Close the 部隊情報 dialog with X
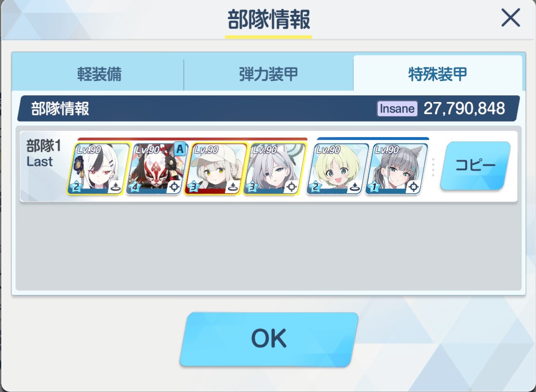The width and height of the screenshot is (536, 392). 511,18
